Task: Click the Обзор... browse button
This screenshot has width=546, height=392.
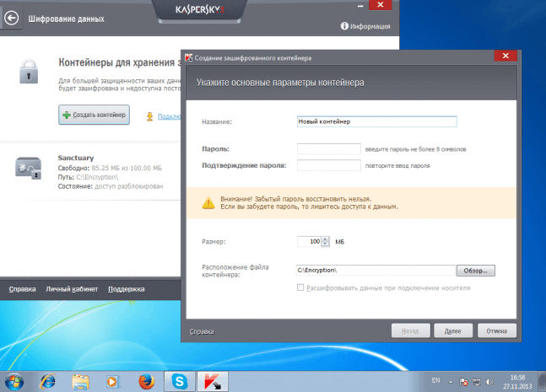Action: point(476,271)
